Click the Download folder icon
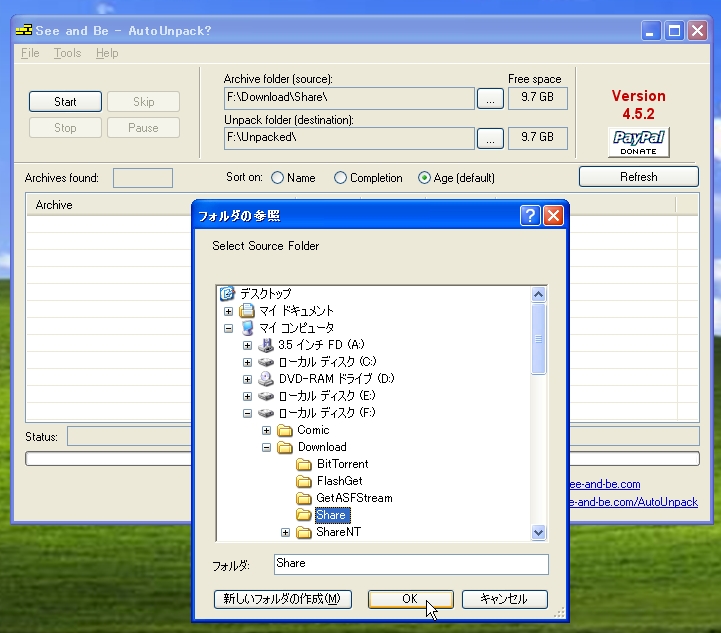The image size is (721, 633). point(285,447)
